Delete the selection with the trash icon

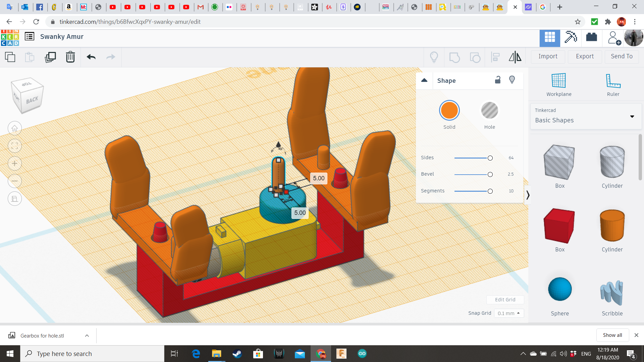point(70,57)
